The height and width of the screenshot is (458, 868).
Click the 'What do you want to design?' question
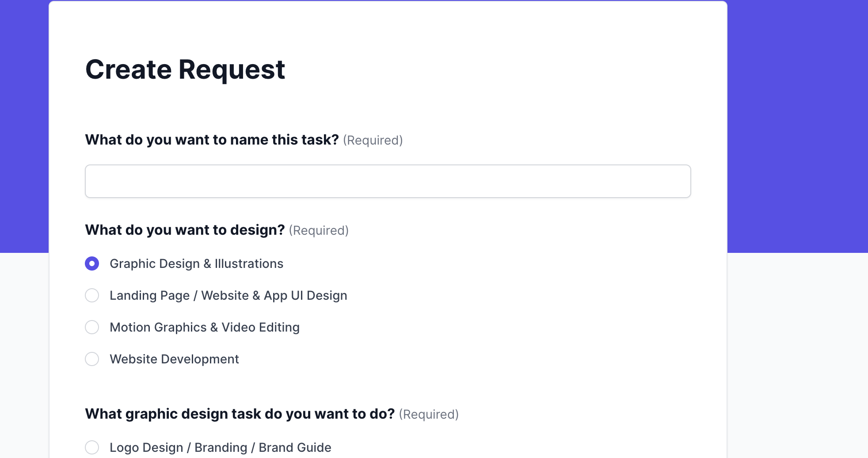[x=185, y=230]
